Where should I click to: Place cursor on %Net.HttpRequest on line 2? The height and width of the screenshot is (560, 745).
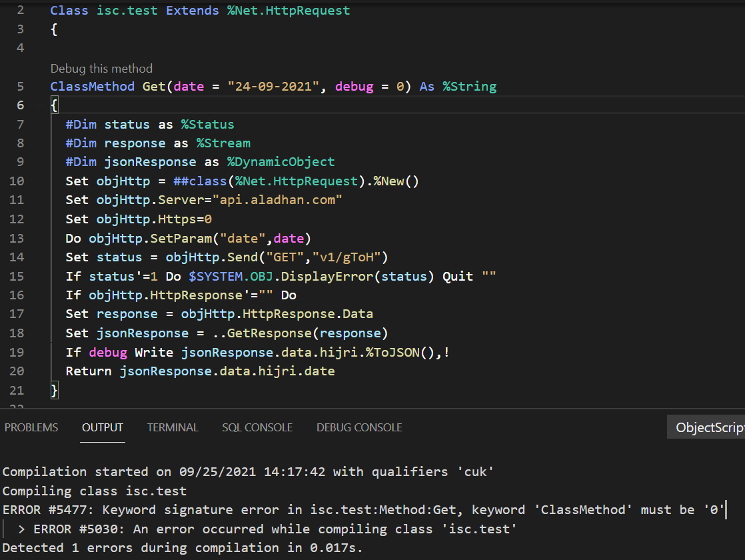(288, 10)
